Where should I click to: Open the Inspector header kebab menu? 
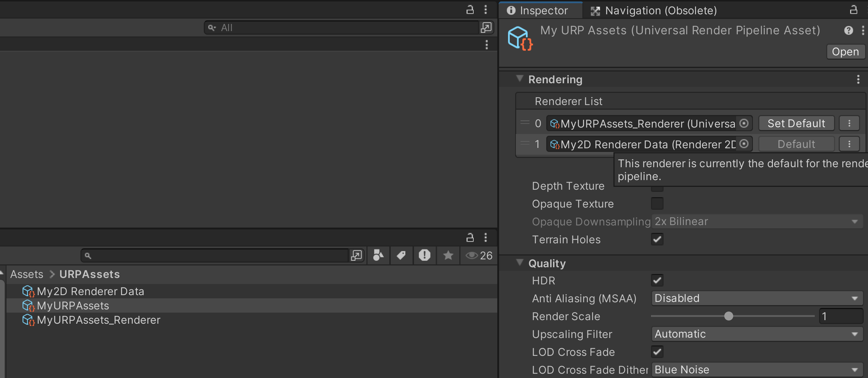863,30
